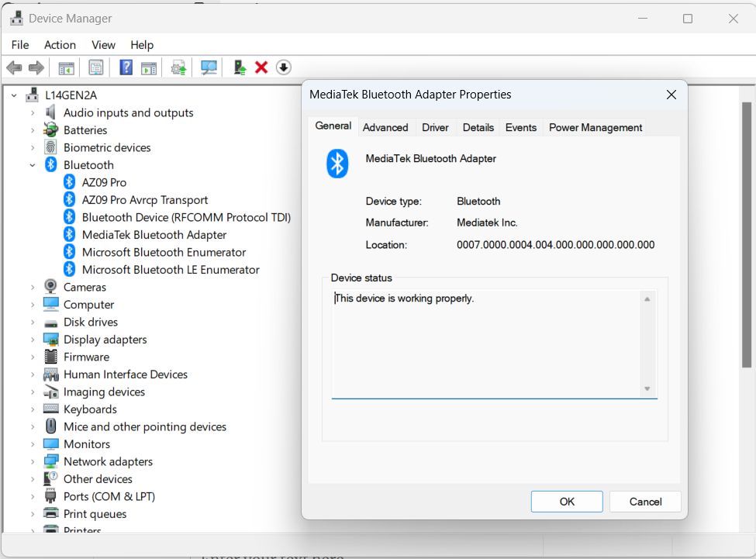Maximize the Device Manager window
Viewport: 756px width, 559px height.
point(688,19)
